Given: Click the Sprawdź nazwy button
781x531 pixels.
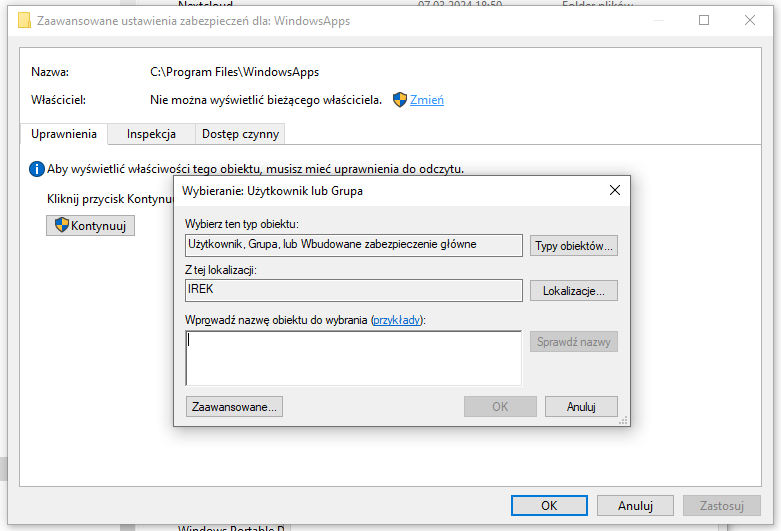Looking at the screenshot, I should 573,342.
